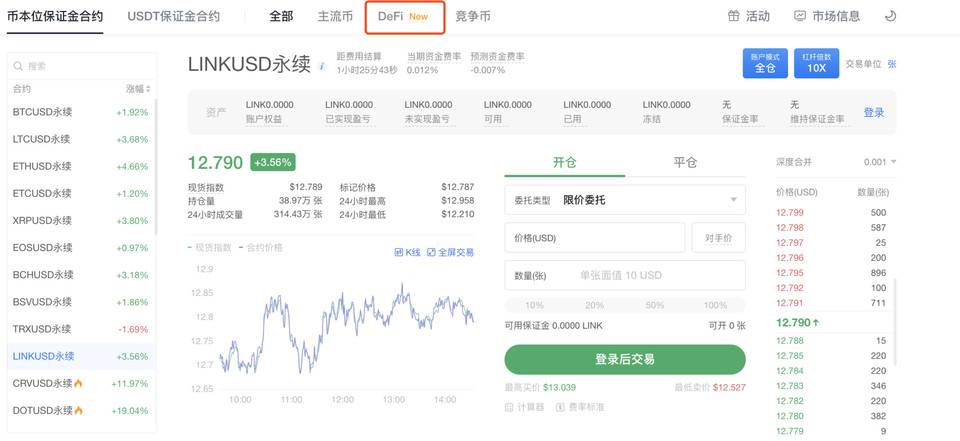Toggle the 合约价格 chart line

pos(261,247)
